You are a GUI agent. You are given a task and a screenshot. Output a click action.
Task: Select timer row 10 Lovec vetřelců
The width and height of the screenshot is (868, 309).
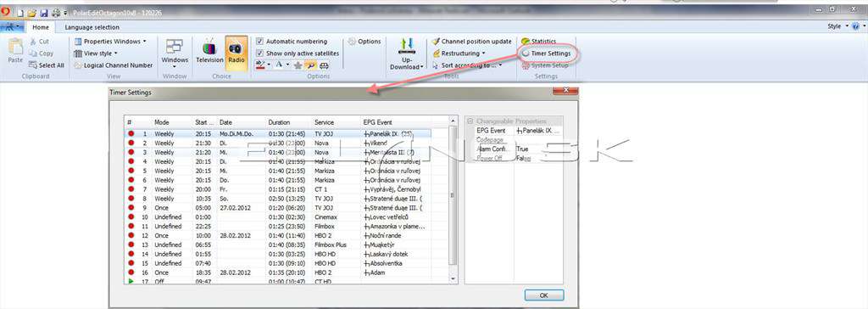pyautogui.click(x=278, y=217)
